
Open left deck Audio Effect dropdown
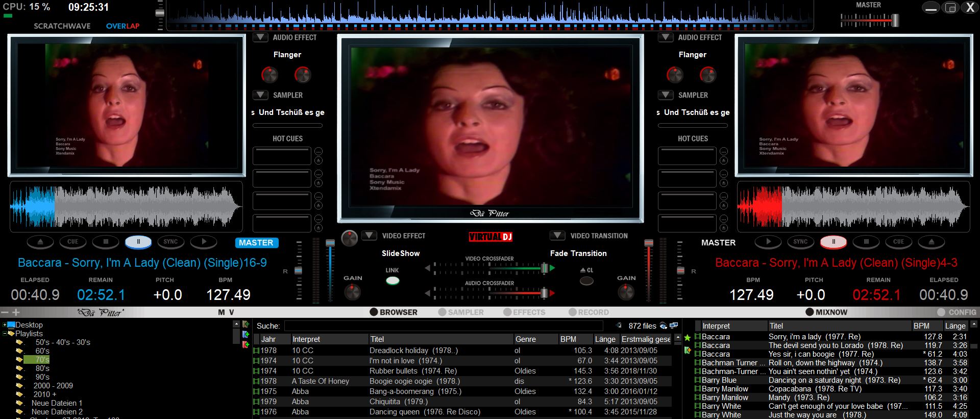tap(260, 37)
